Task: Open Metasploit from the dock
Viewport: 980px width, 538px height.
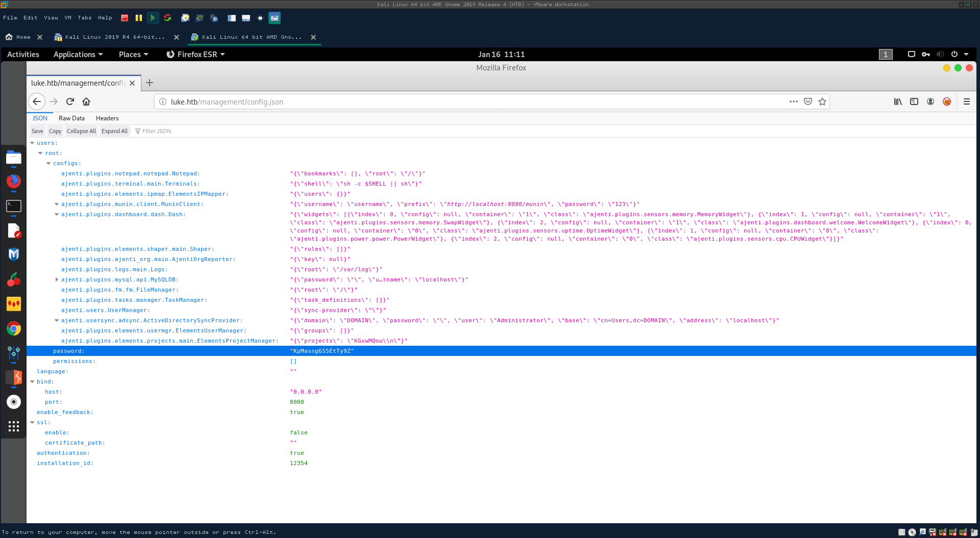Action: (14, 254)
